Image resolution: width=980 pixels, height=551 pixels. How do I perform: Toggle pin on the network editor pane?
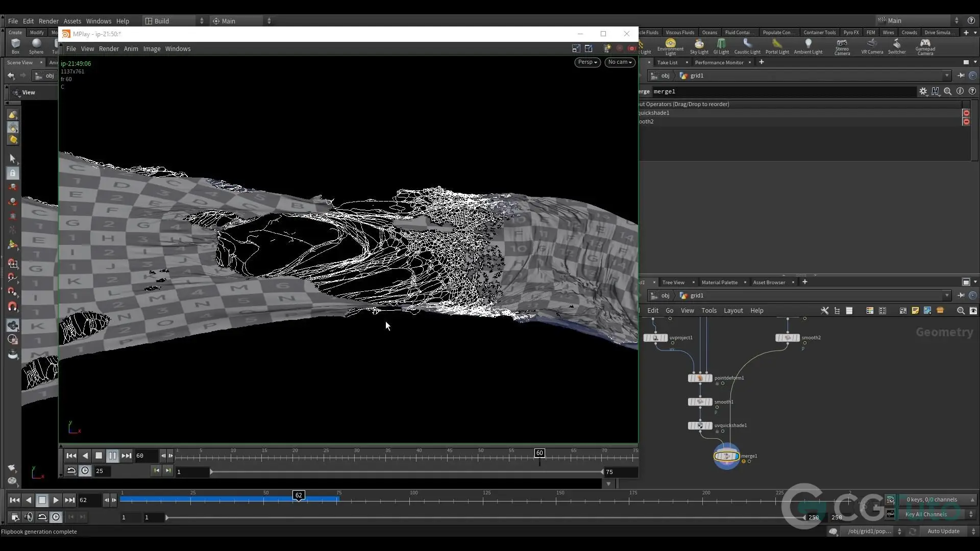pyautogui.click(x=961, y=295)
